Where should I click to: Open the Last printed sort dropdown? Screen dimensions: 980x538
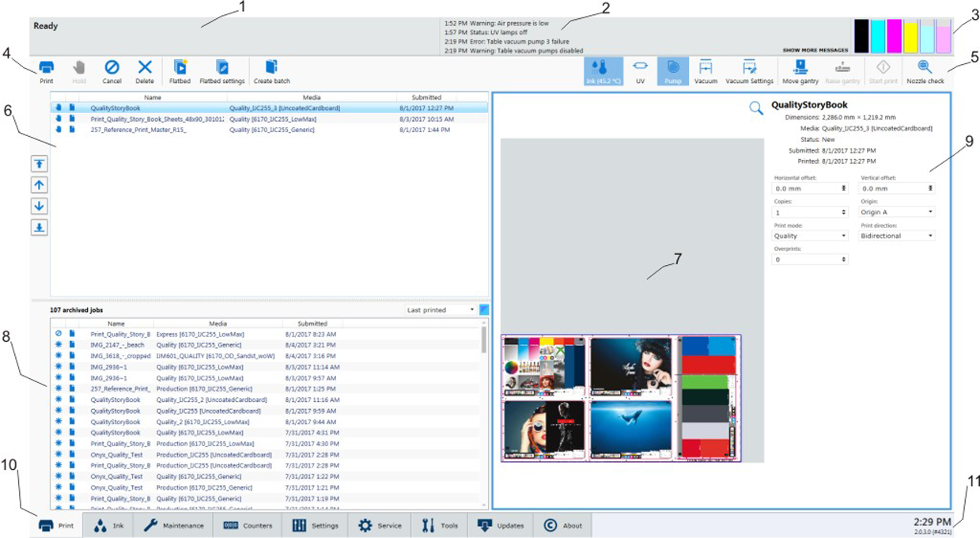[441, 310]
